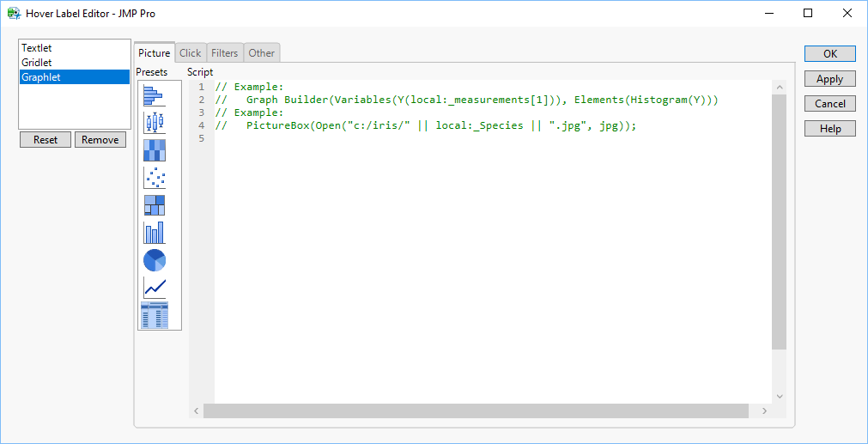This screenshot has height=444, width=868.
Task: Open the Other tab
Action: click(261, 53)
